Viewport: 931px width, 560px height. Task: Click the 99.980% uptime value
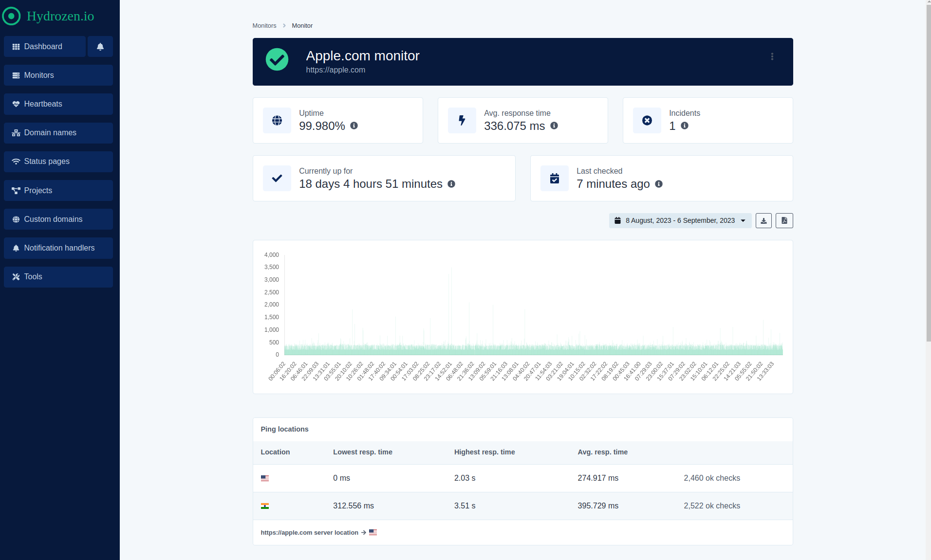[322, 126]
